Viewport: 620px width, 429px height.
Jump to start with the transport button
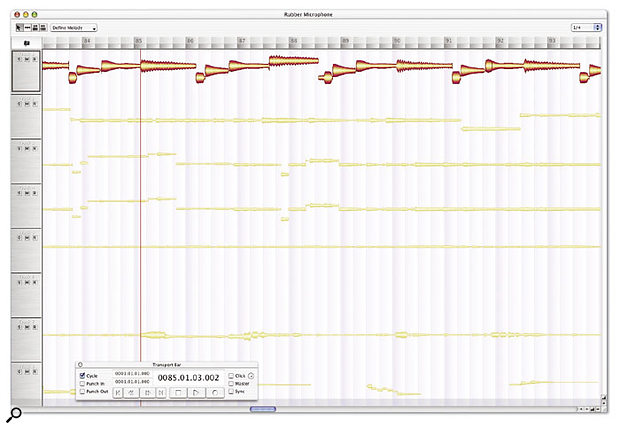(x=117, y=393)
